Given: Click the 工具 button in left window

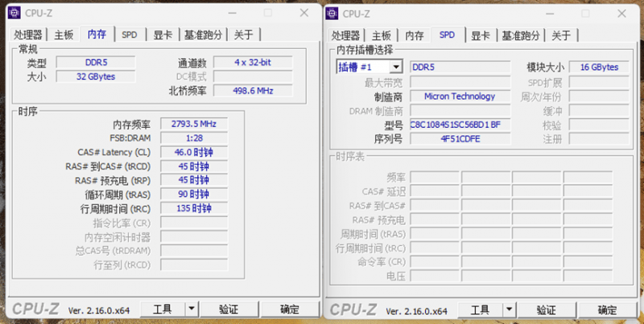Looking at the screenshot, I should click(x=163, y=309).
